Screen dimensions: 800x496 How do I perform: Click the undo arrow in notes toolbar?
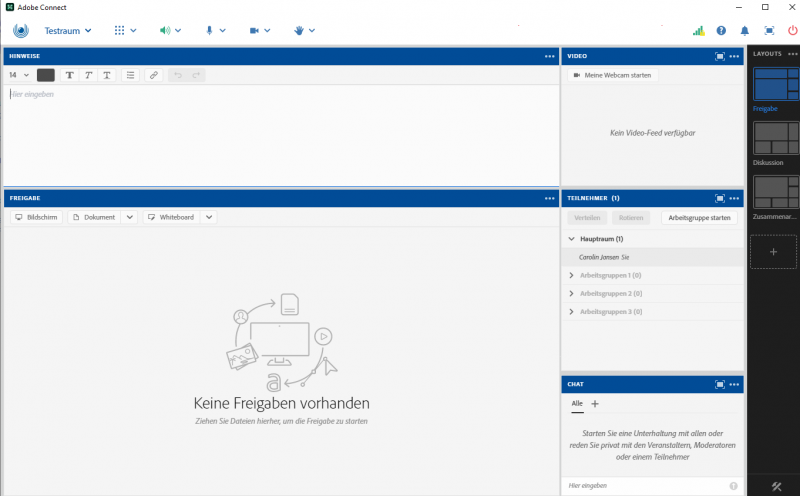(178, 75)
